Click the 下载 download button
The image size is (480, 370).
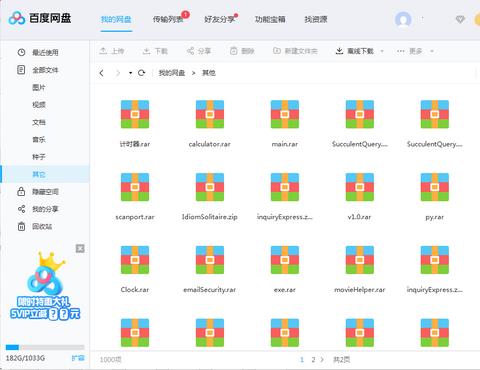pos(155,51)
